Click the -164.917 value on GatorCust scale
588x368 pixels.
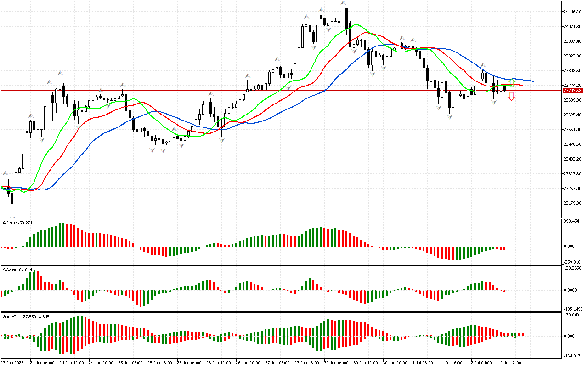(572, 356)
